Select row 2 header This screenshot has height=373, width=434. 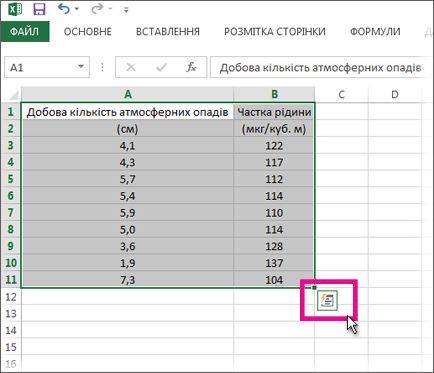(x=11, y=129)
